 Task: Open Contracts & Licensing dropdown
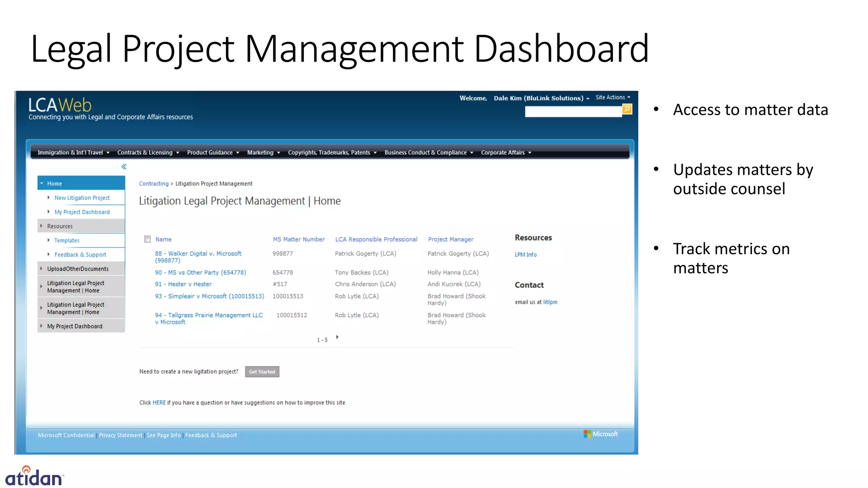pos(148,152)
